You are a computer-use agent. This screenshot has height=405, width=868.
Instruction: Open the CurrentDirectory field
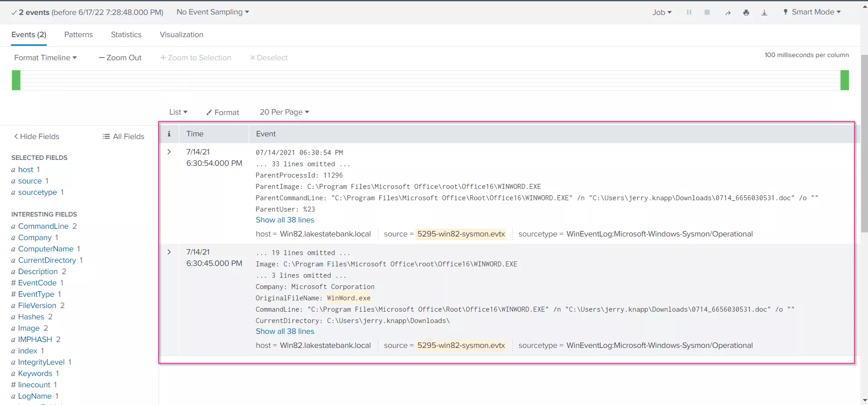pyautogui.click(x=47, y=260)
